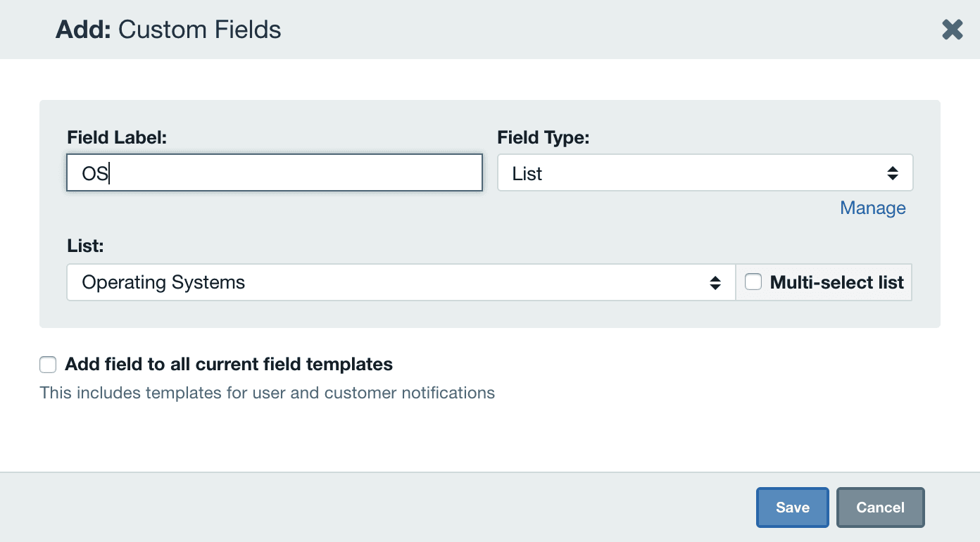The width and height of the screenshot is (980, 542).
Task: Click the X icon in the dialog header
Action: (x=952, y=30)
